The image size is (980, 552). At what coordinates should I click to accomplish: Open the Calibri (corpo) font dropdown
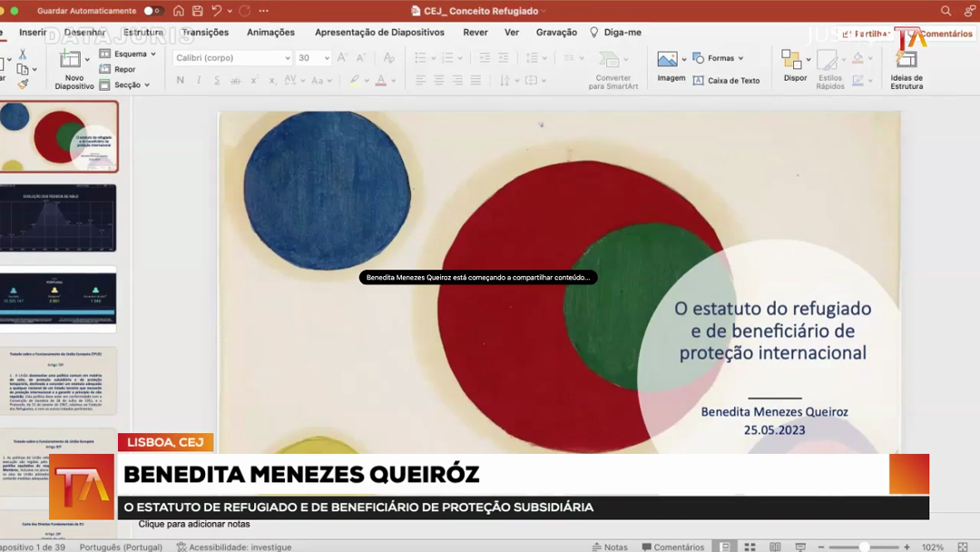click(288, 58)
